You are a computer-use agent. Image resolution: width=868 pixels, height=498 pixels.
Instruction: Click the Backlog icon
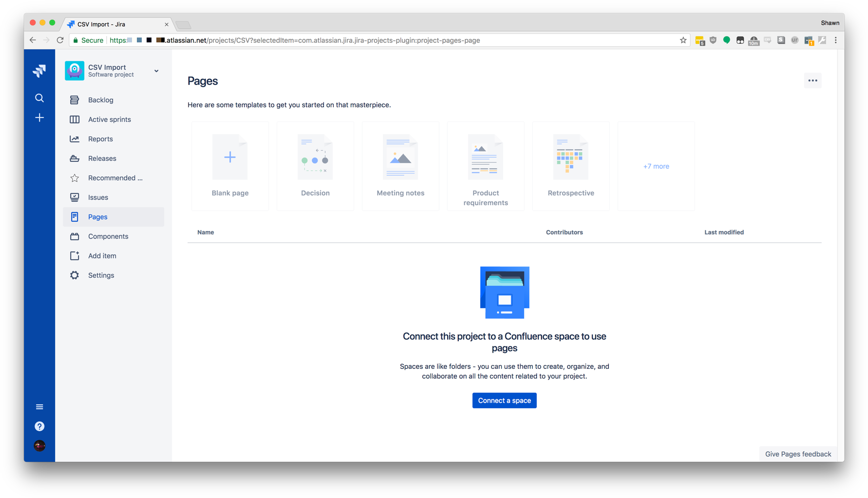tap(75, 100)
